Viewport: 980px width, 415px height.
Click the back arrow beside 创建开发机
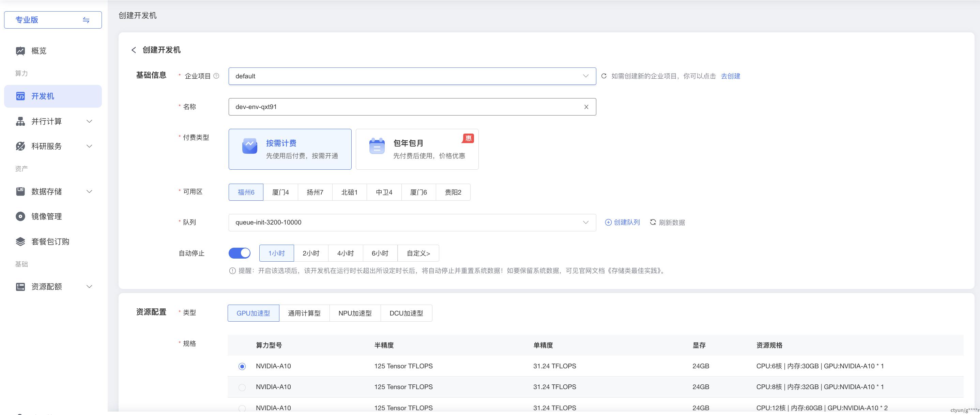pos(134,50)
